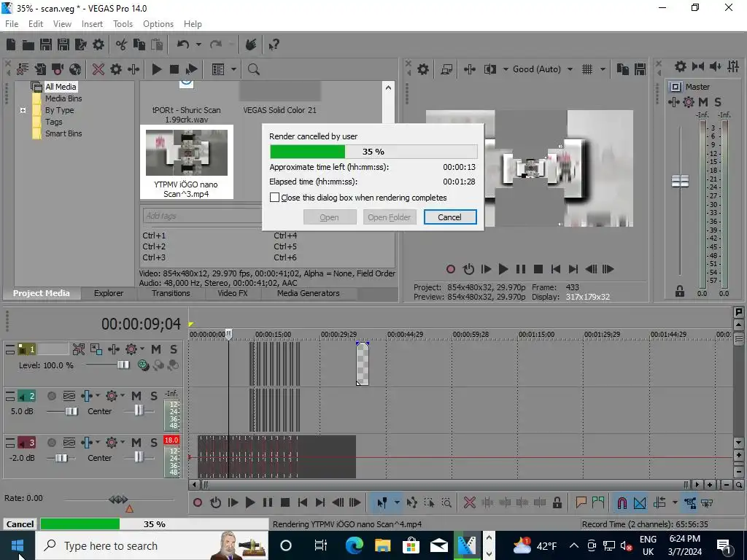Toggle the Master fader lock icon

pyautogui.click(x=680, y=291)
